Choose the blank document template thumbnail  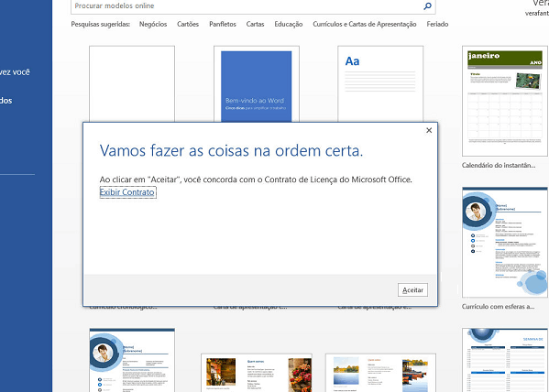pos(132,84)
